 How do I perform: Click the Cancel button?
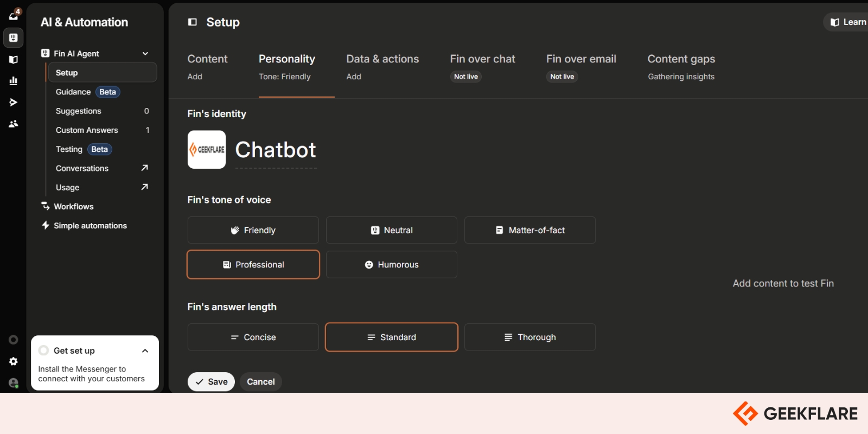tap(260, 381)
